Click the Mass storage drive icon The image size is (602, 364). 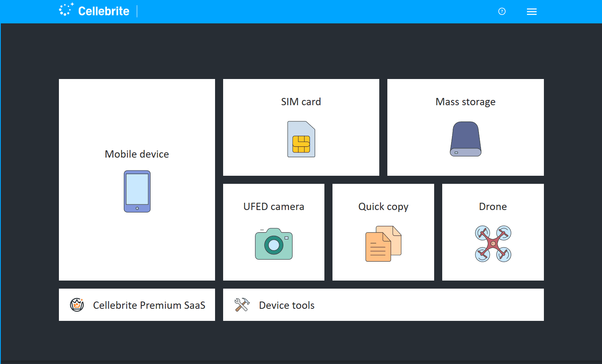click(x=465, y=139)
